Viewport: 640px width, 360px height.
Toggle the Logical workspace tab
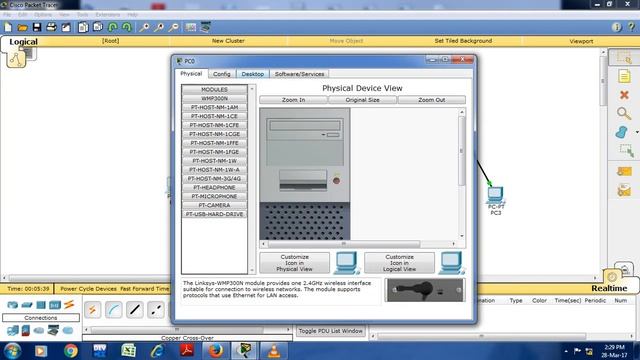click(23, 42)
